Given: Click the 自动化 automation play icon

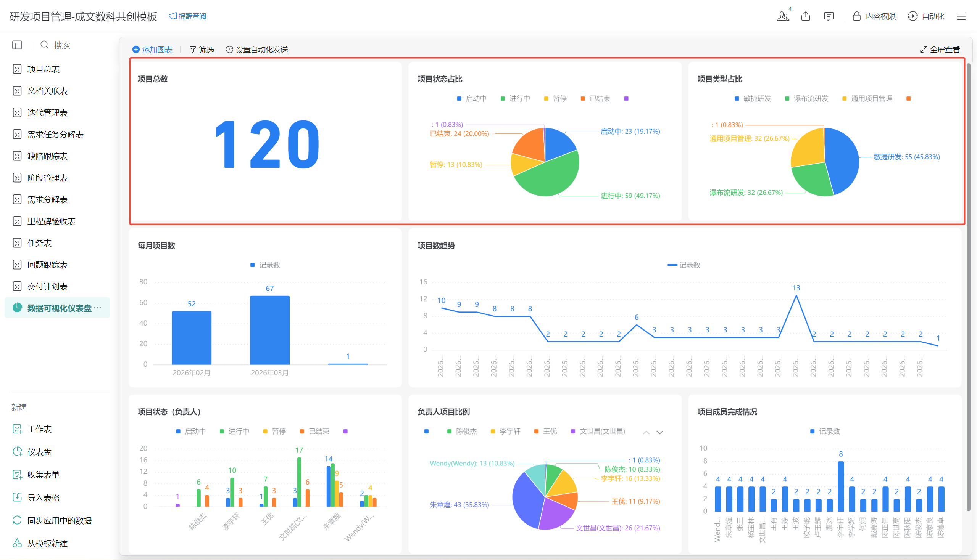Looking at the screenshot, I should (x=913, y=16).
